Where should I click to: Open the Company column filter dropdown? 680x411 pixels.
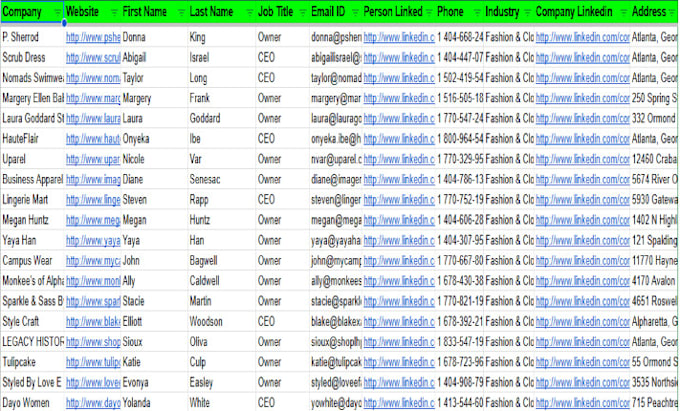tap(58, 13)
